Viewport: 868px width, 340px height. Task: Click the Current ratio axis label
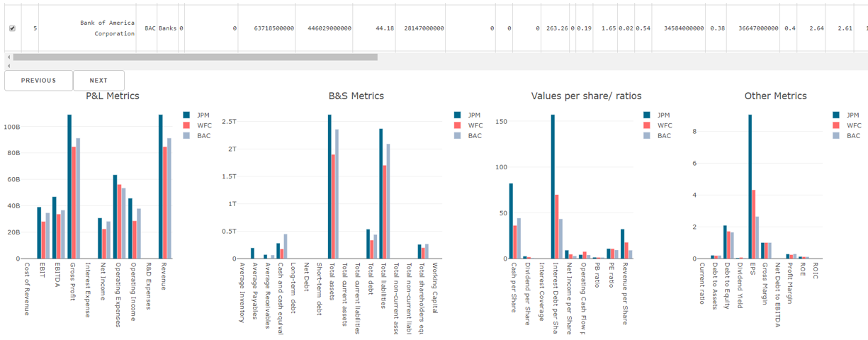pyautogui.click(x=701, y=284)
